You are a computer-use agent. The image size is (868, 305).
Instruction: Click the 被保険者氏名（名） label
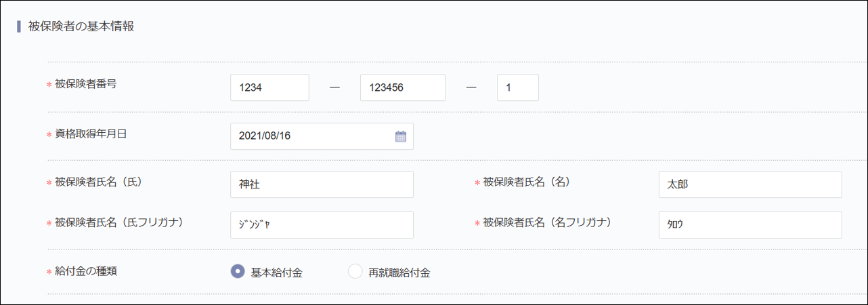(x=526, y=182)
